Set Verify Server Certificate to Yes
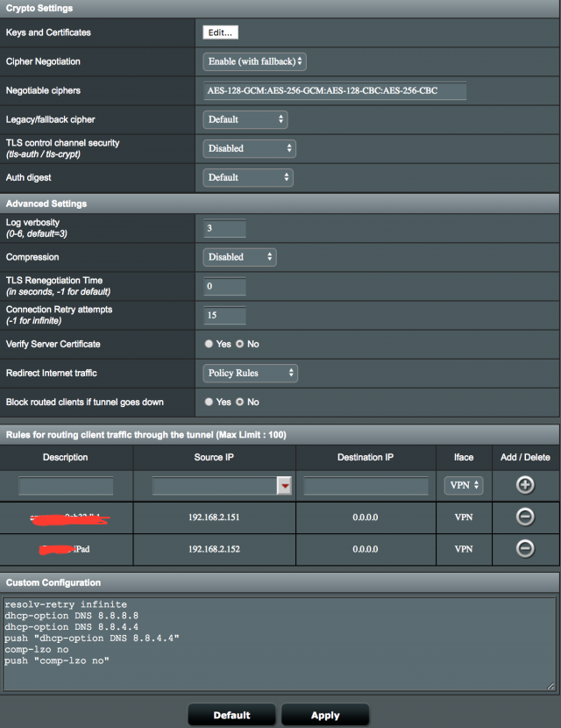This screenshot has height=728, width=561. click(209, 344)
